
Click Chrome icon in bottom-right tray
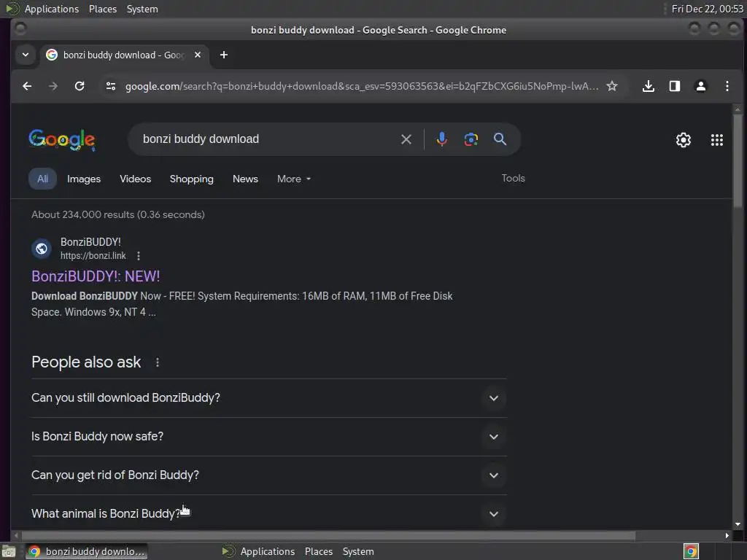click(x=691, y=551)
